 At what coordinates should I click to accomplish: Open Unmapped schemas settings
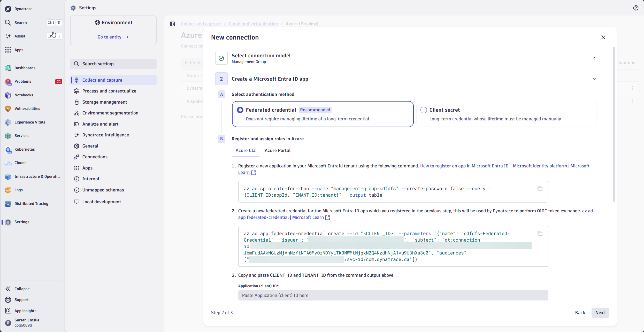pyautogui.click(x=113, y=190)
